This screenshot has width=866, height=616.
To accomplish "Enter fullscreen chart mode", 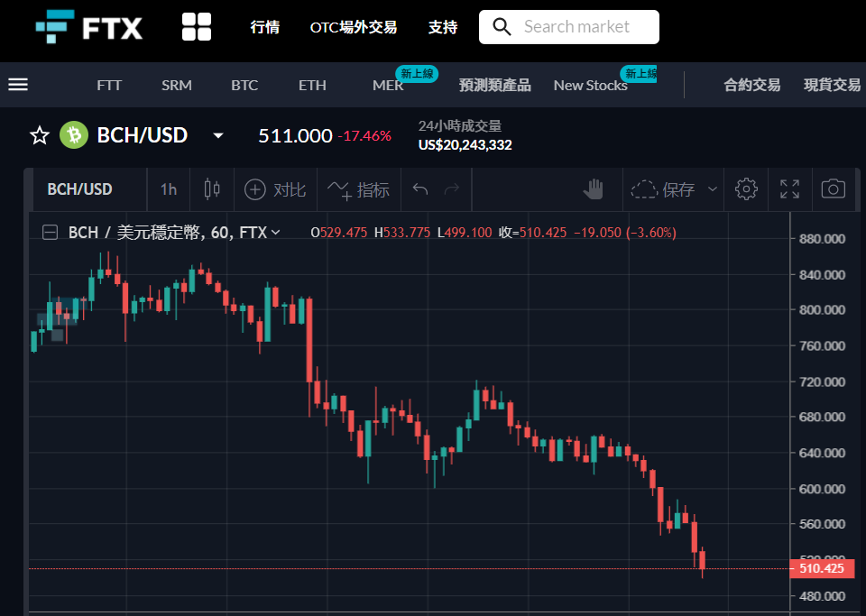I will point(790,189).
